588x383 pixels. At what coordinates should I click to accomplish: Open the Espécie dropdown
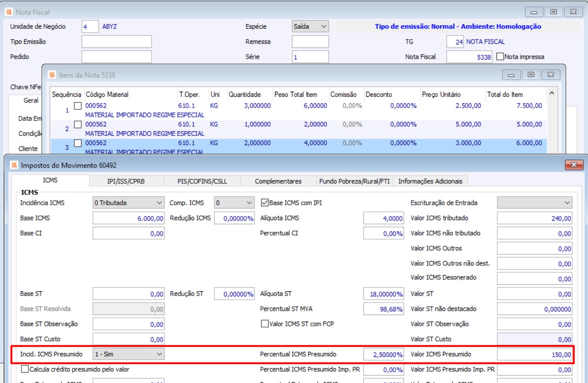point(324,27)
